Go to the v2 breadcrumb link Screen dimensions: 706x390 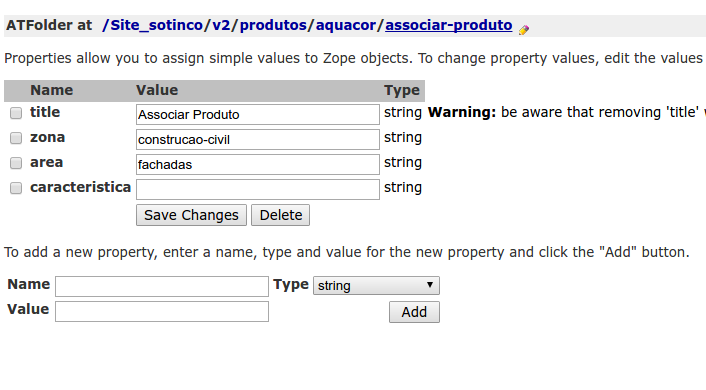[x=221, y=25]
